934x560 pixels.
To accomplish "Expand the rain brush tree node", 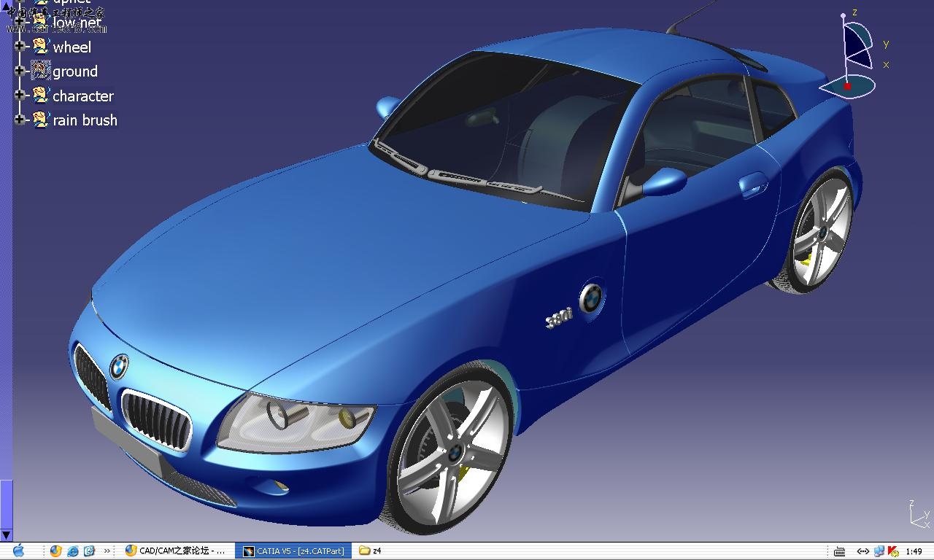I will [x=20, y=120].
